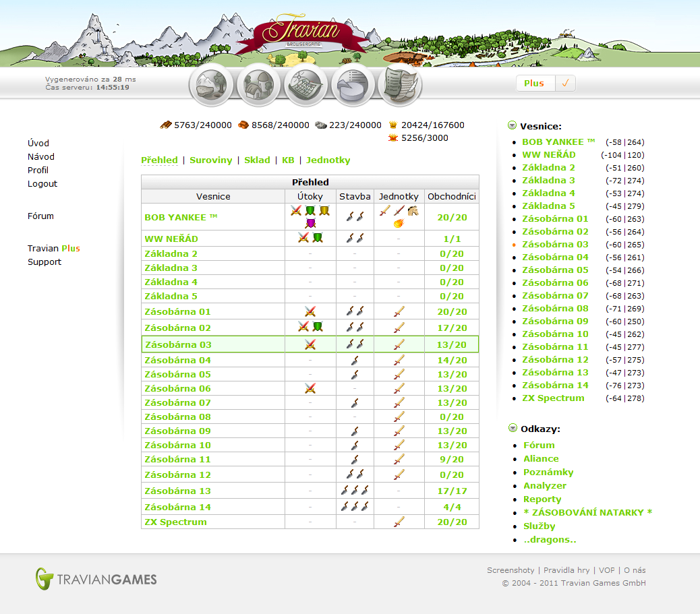Image resolution: width=700 pixels, height=614 pixels.
Task: Click the fireball icon in BOB YANKEE row
Action: tap(399, 223)
